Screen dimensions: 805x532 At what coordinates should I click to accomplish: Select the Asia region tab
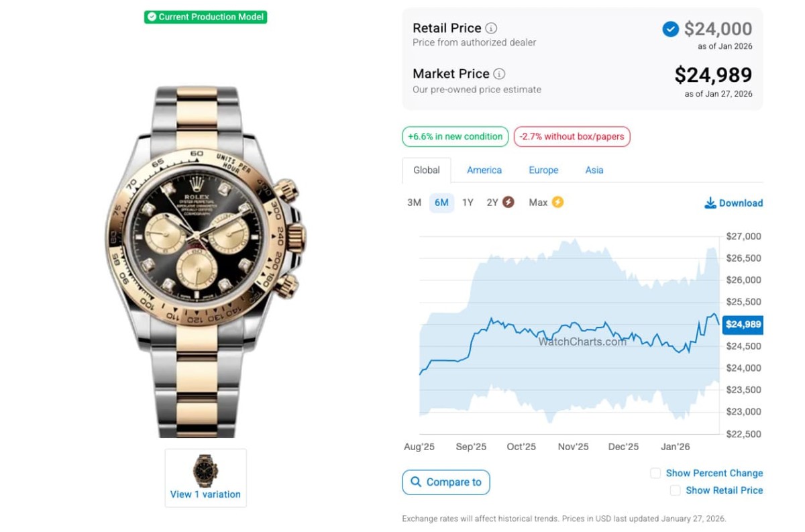(x=594, y=170)
